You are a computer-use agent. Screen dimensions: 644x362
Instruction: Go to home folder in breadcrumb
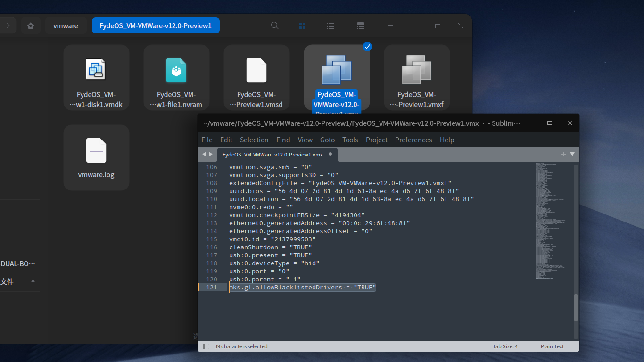31,25
